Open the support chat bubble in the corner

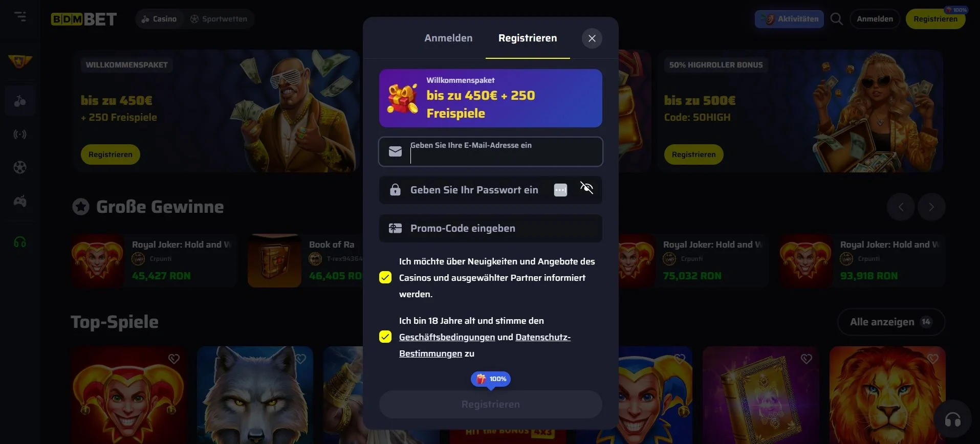952,420
